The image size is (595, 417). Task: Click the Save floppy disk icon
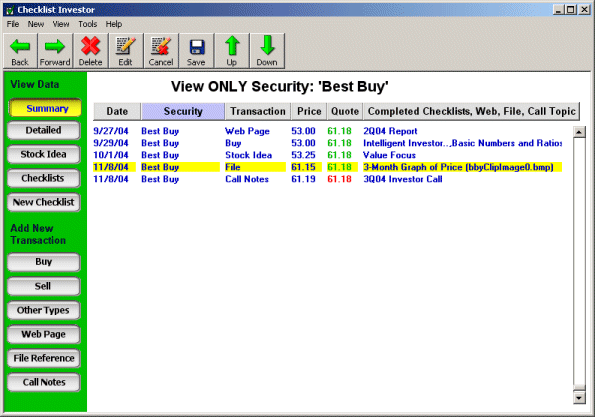[197, 47]
